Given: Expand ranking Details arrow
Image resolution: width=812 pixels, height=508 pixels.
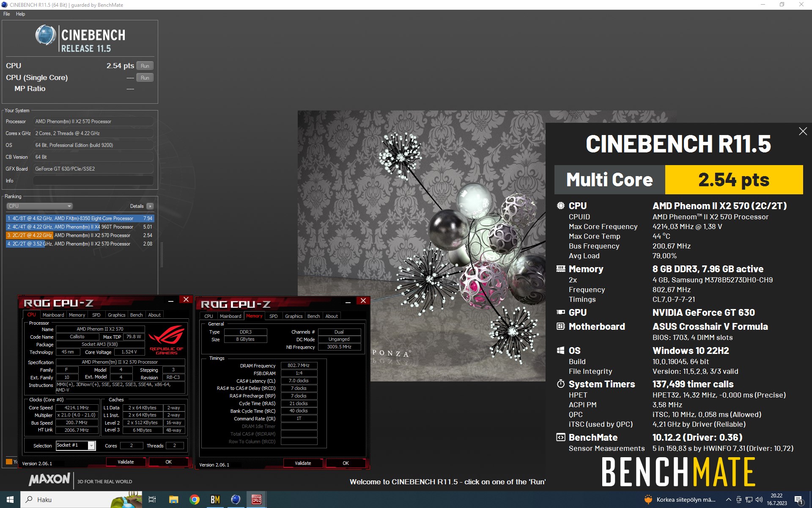Looking at the screenshot, I should pyautogui.click(x=150, y=206).
